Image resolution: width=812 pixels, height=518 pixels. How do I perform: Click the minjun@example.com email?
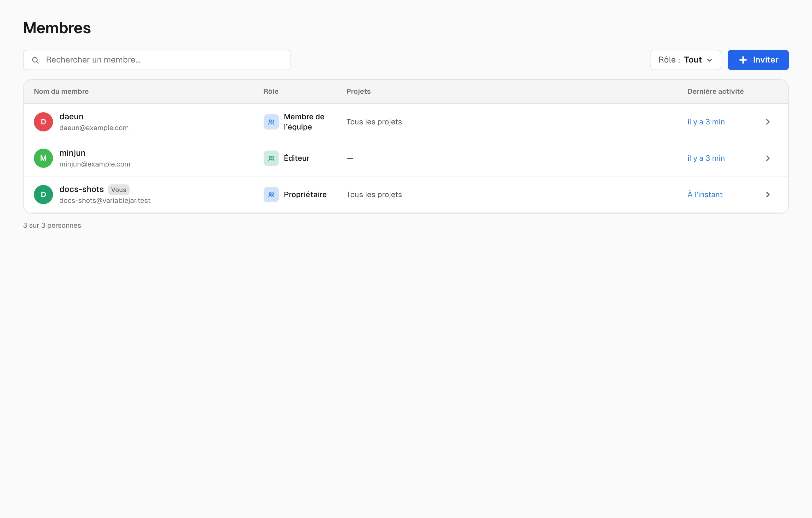(95, 164)
